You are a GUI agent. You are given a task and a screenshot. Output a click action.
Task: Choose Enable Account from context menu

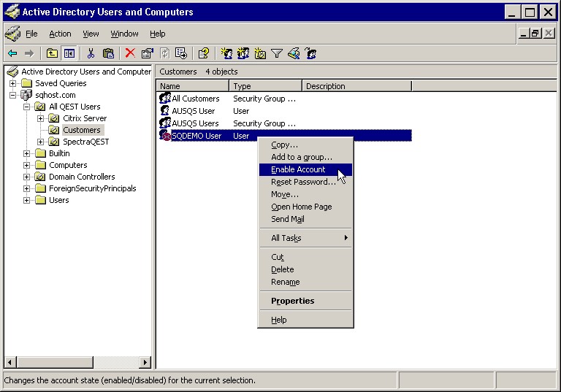pos(298,169)
